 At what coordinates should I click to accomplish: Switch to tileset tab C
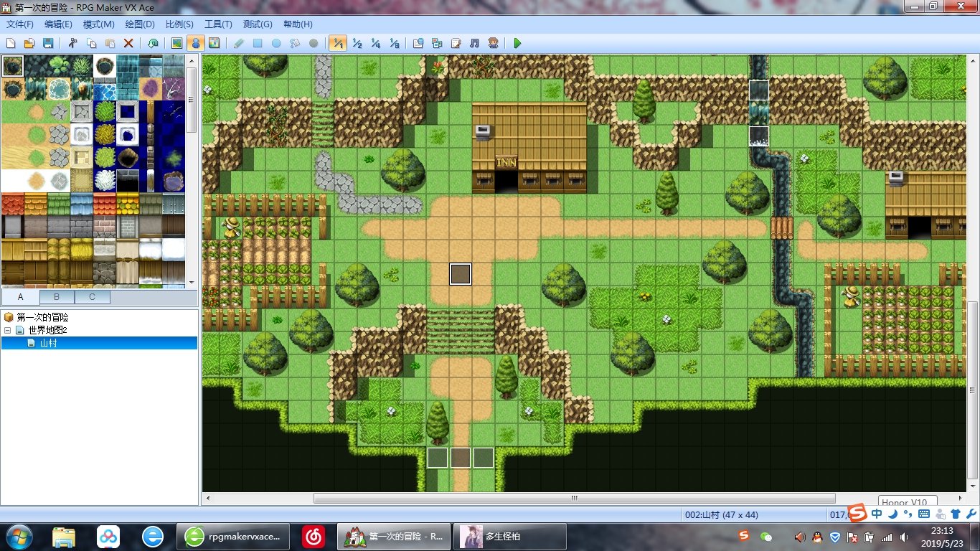tap(93, 297)
